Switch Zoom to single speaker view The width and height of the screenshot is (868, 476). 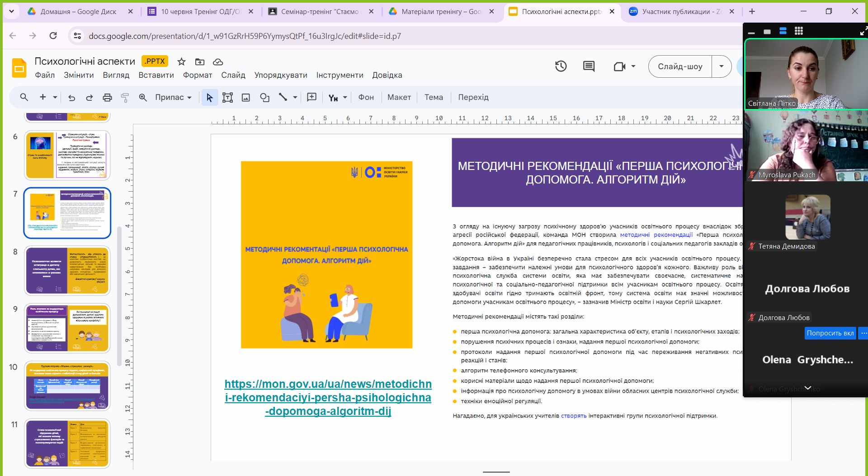coord(767,31)
